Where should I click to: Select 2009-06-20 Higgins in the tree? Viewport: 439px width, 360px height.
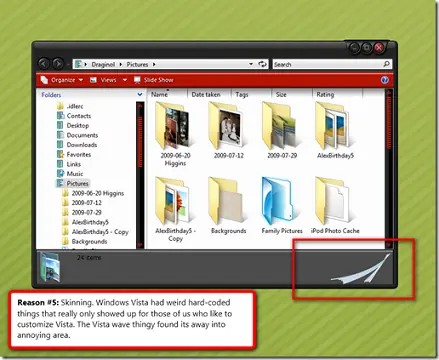click(x=93, y=193)
